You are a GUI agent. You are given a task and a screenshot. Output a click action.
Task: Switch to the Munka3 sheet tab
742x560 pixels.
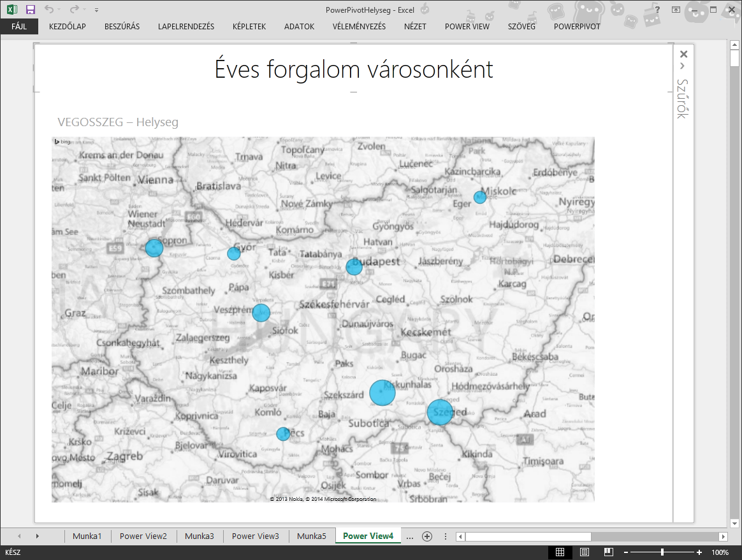(x=200, y=536)
